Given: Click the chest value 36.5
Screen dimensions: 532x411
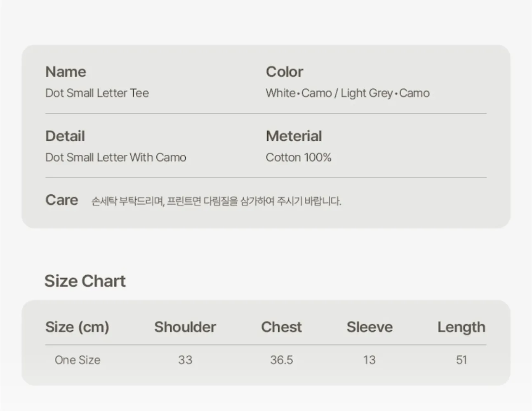Looking at the screenshot, I should click(281, 360).
